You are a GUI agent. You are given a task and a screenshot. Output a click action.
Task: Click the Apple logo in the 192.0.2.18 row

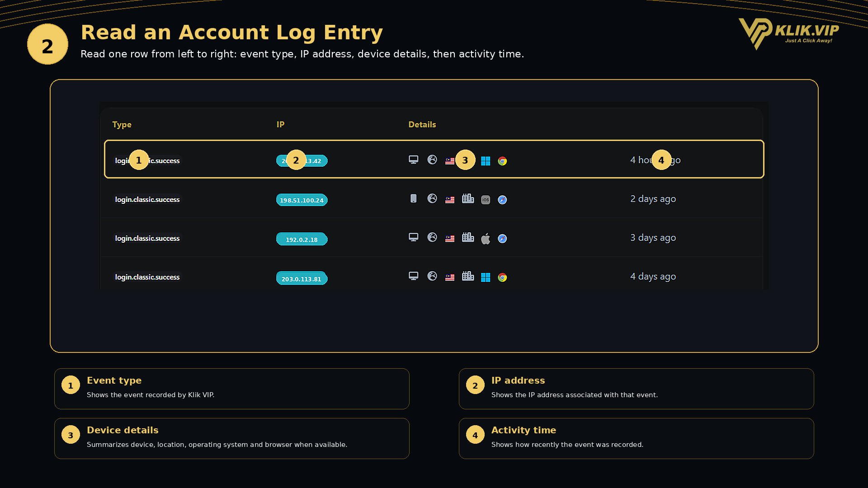tap(486, 239)
